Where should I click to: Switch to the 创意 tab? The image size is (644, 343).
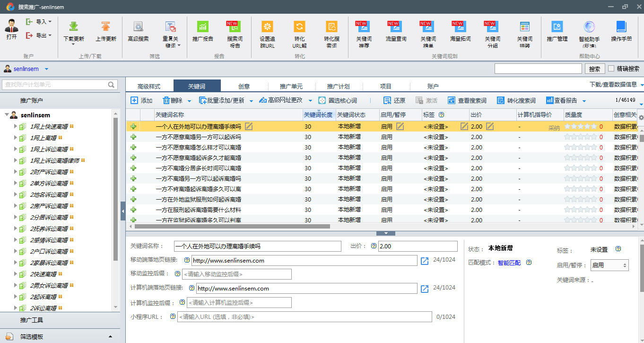244,86
